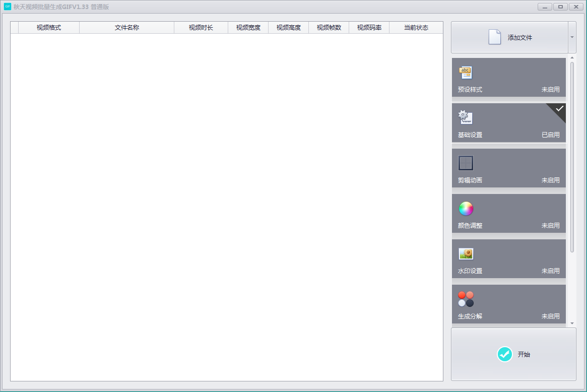Click the 视频时长 column header
The image size is (587, 392).
coord(201,28)
